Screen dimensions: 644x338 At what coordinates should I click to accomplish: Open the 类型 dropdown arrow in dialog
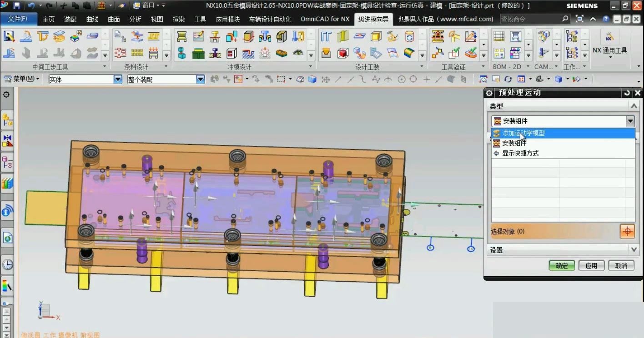[x=630, y=121]
